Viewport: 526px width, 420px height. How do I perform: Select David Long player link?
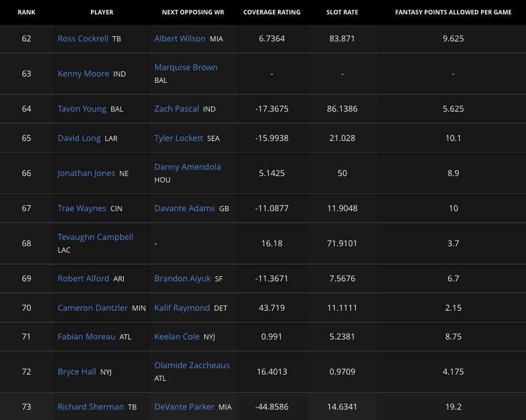[x=79, y=138]
